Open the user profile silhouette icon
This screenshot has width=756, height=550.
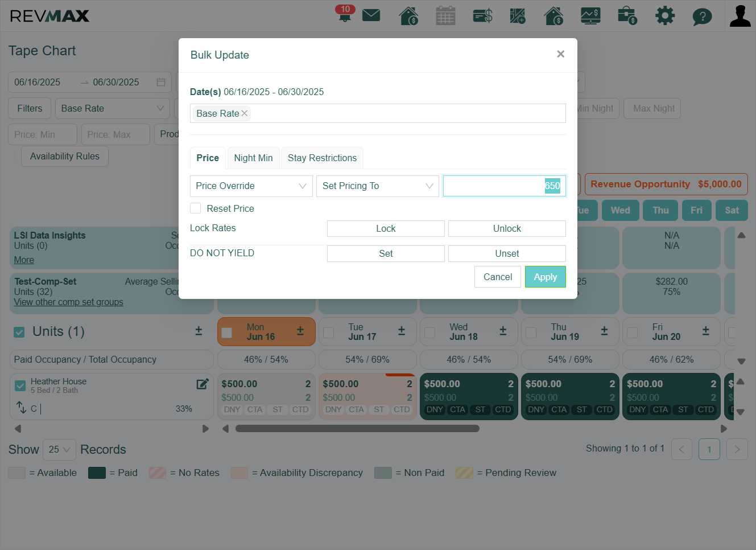coord(740,15)
